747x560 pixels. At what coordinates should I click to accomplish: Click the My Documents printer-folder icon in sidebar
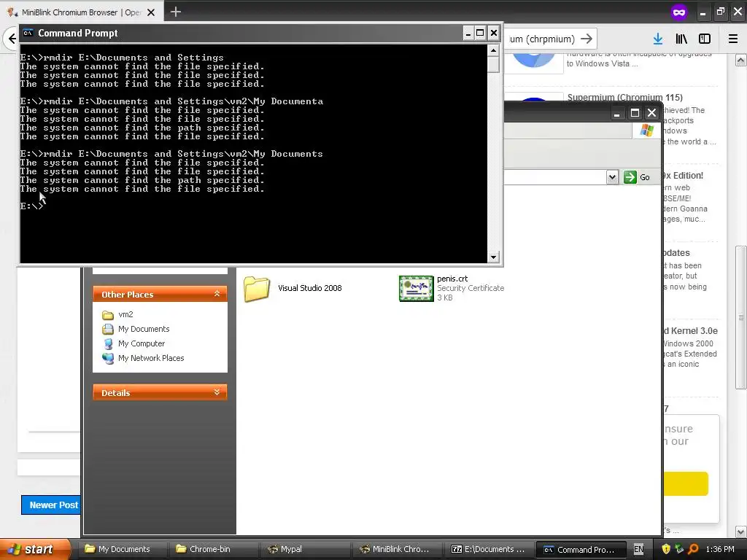coord(108,329)
